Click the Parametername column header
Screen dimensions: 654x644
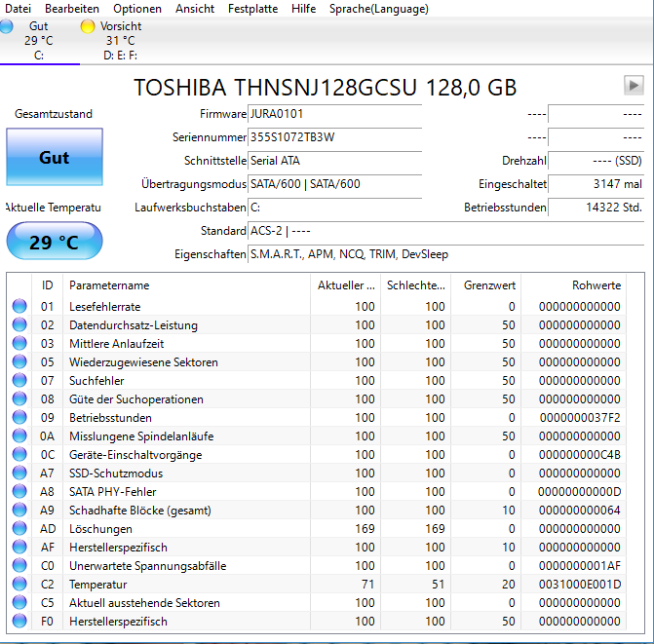pos(186,285)
